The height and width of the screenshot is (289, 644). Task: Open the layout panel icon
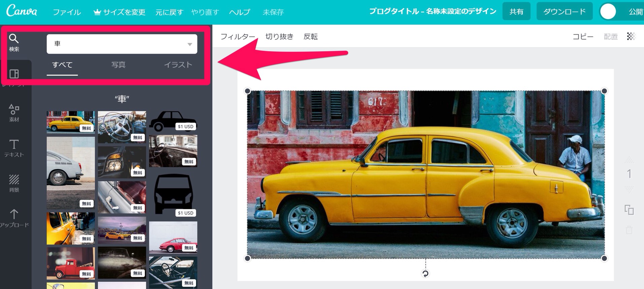[x=14, y=74]
